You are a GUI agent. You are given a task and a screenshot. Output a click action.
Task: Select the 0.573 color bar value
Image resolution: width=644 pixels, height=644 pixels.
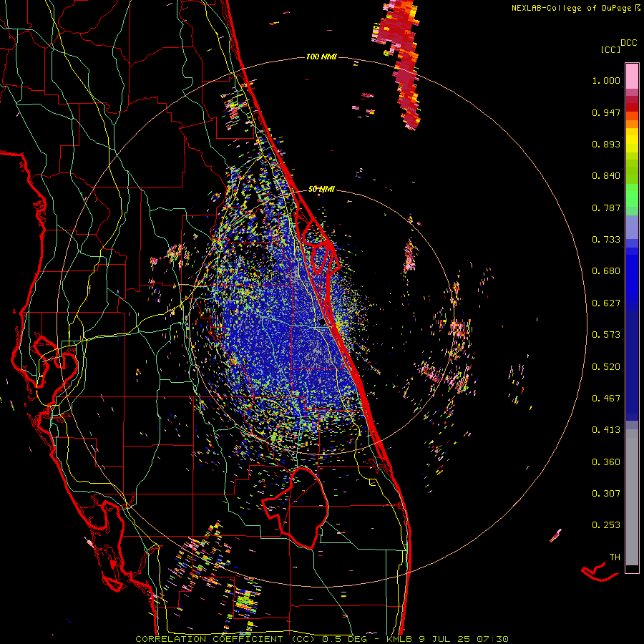point(606,335)
